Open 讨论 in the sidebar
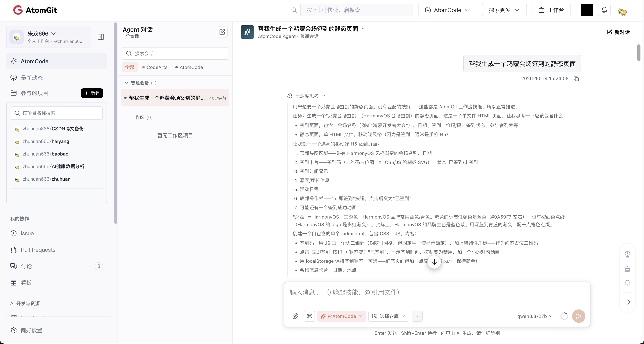The width and height of the screenshot is (644, 344). click(56, 266)
